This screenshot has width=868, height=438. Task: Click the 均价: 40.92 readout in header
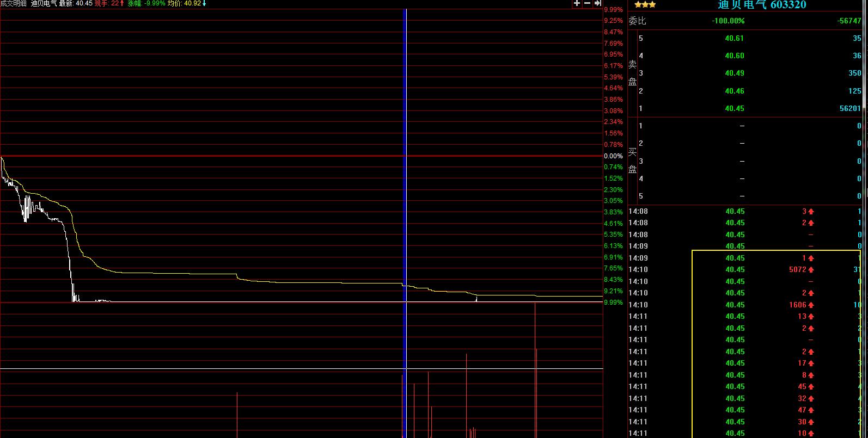(x=187, y=3)
